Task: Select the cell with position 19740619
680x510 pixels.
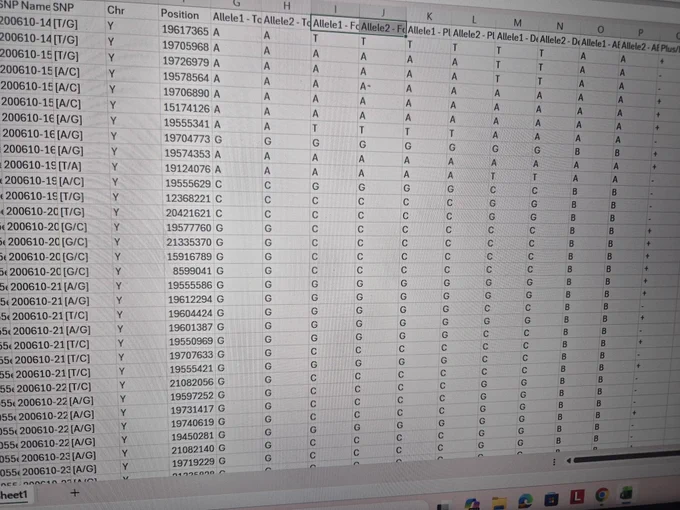Action: pos(193,422)
